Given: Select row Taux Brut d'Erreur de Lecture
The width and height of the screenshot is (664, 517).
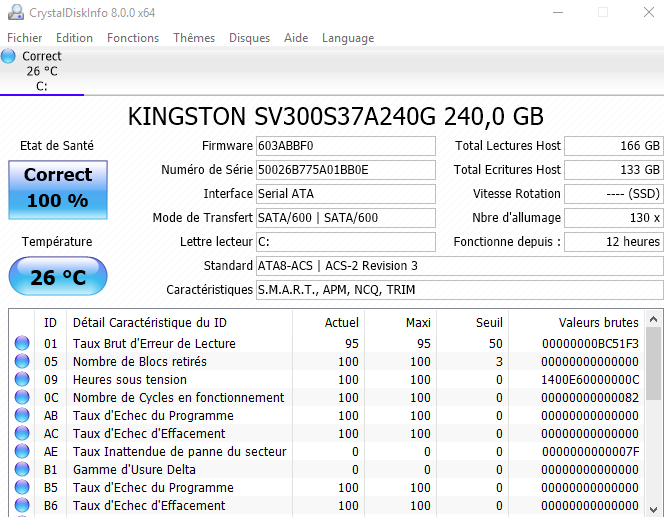Looking at the screenshot, I should [326, 343].
